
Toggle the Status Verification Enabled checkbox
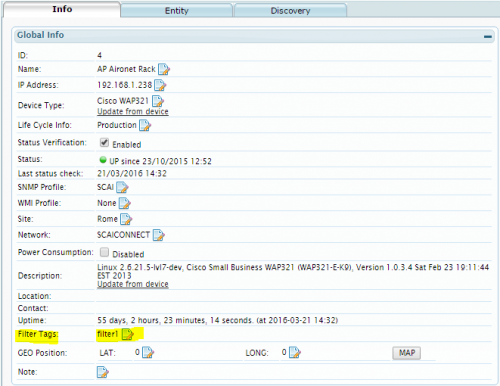click(x=104, y=143)
